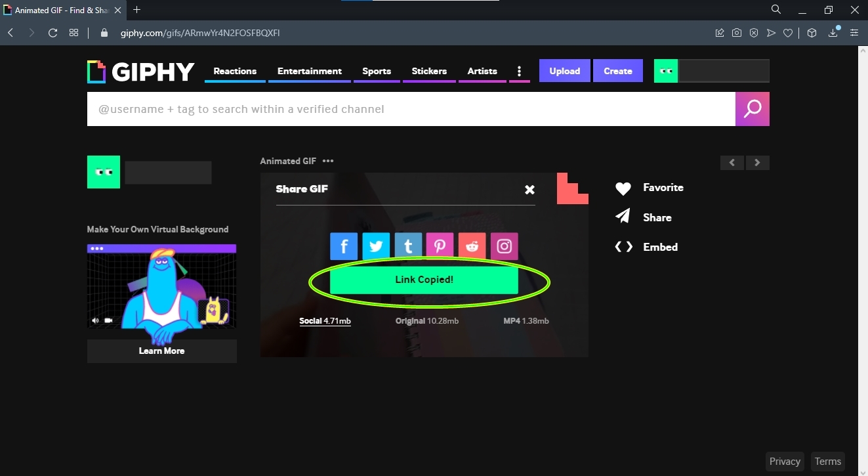868x476 pixels.
Task: Go to next GIF arrow
Action: tap(758, 163)
